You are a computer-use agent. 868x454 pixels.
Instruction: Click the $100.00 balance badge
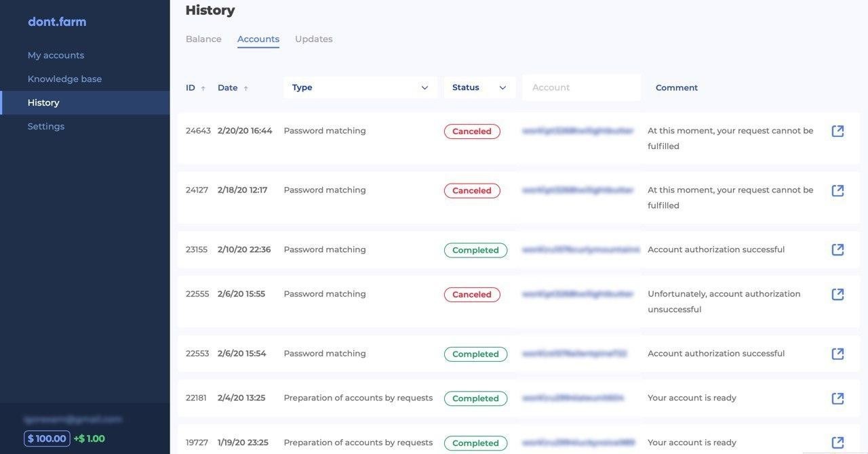47,438
